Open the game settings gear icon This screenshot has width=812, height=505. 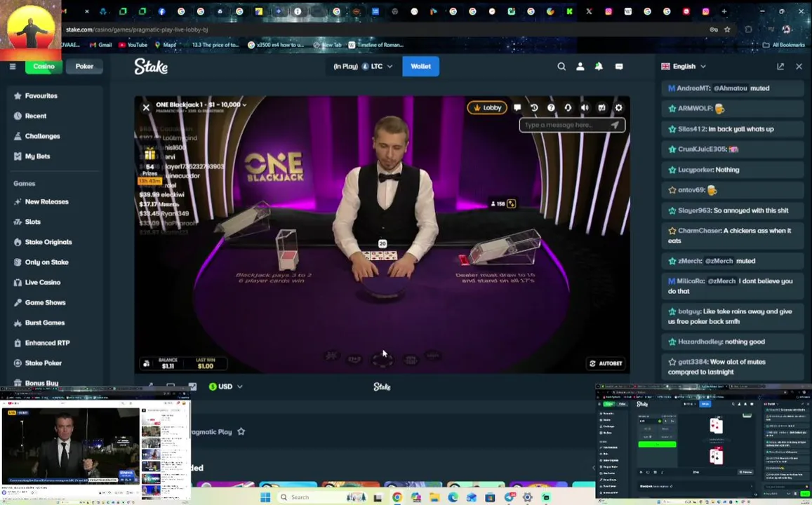point(618,107)
